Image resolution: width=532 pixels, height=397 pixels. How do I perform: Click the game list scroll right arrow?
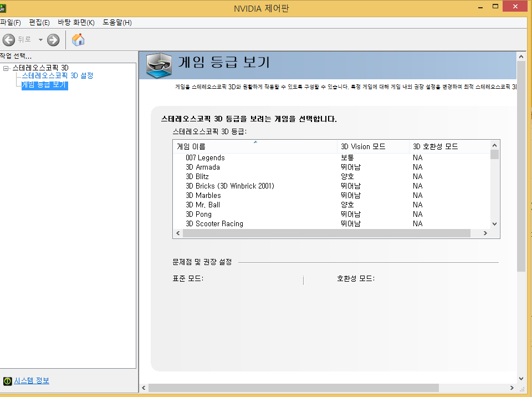click(x=485, y=233)
